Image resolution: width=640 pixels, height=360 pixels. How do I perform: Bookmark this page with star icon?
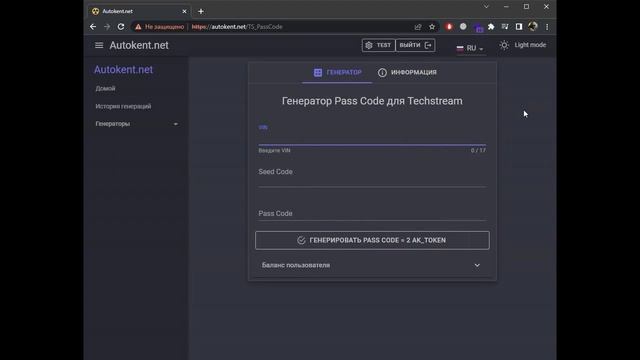[x=432, y=27]
